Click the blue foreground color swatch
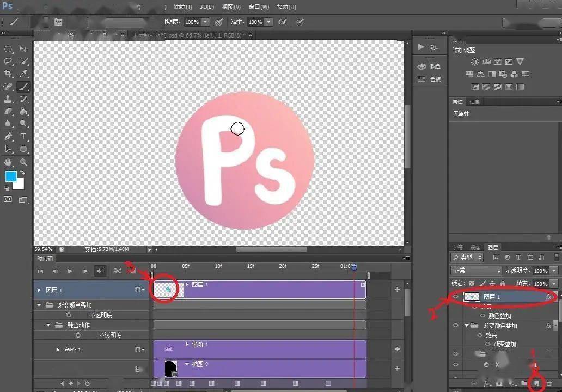 (11, 176)
